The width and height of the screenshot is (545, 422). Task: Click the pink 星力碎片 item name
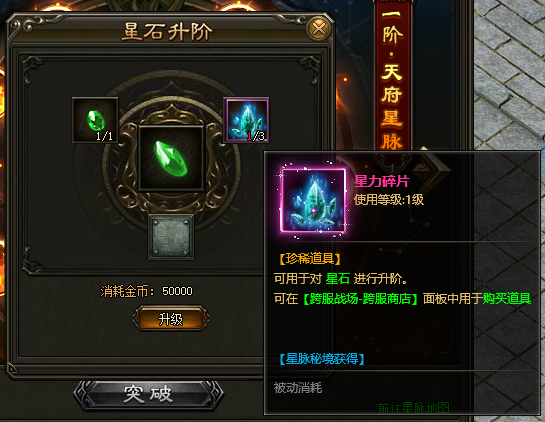[382, 181]
